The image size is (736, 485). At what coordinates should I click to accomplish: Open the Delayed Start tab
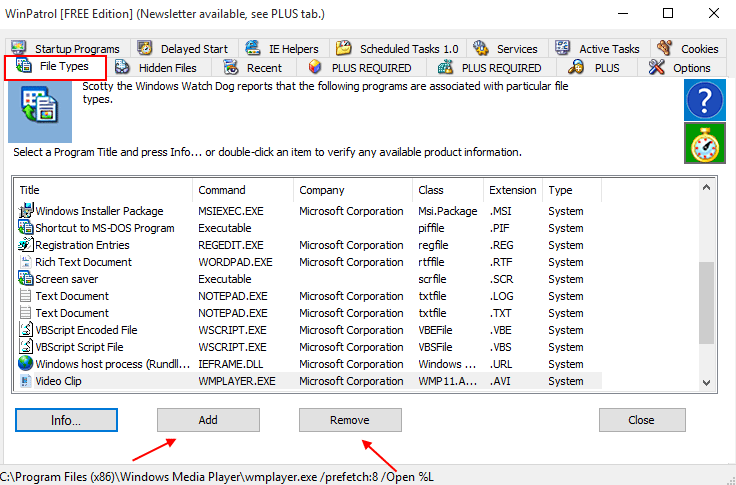(184, 48)
